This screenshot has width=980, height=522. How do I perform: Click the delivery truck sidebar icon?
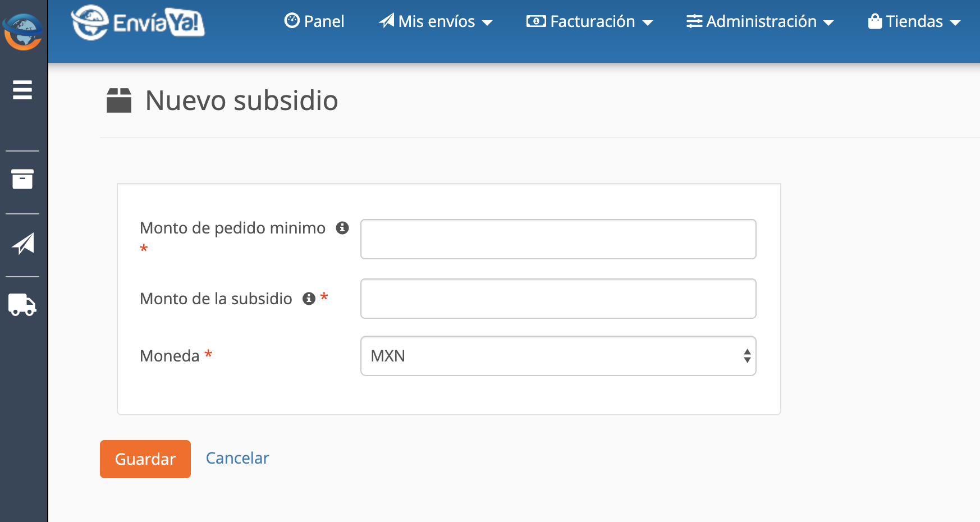click(x=22, y=305)
